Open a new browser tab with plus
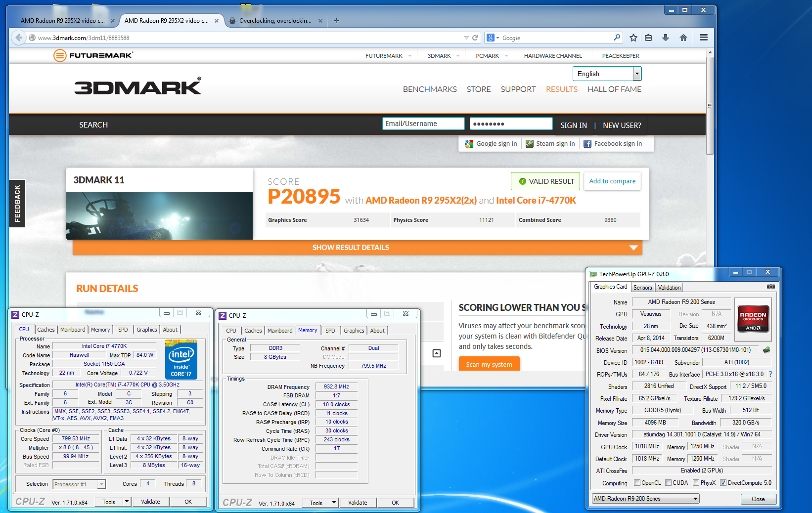Image resolution: width=812 pixels, height=513 pixels. (337, 21)
